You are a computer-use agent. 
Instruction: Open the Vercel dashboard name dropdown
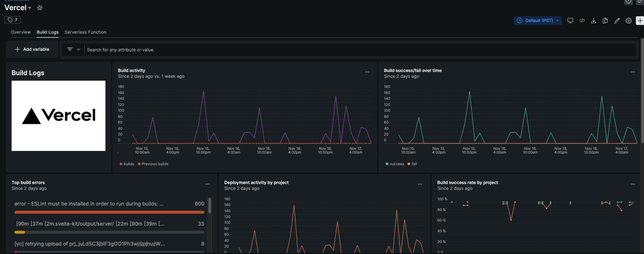(18, 8)
